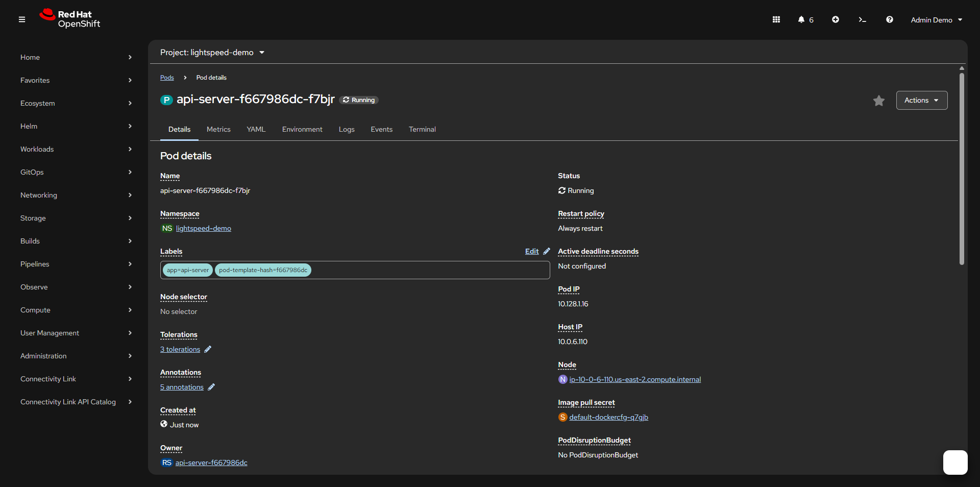Image resolution: width=980 pixels, height=487 pixels.
Task: Expand the Workloads navigation section
Action: (x=76, y=149)
